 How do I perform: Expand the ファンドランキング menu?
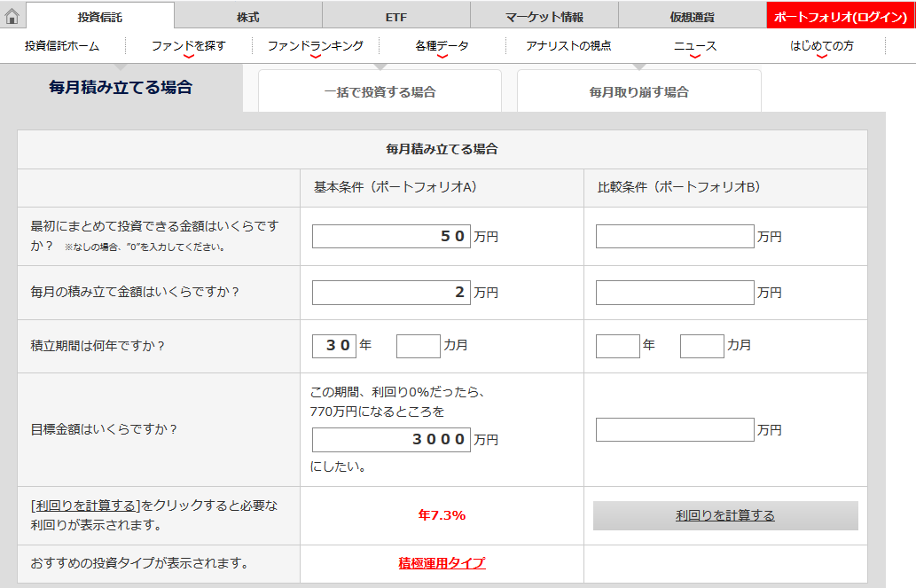click(316, 46)
